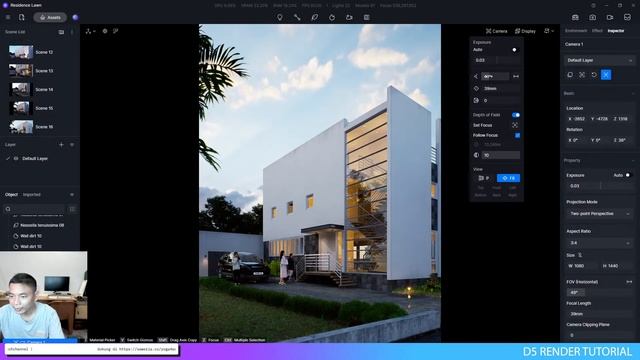The image size is (640, 360).
Task: Click the focus frame icon in Inspector
Action: pos(582,75)
